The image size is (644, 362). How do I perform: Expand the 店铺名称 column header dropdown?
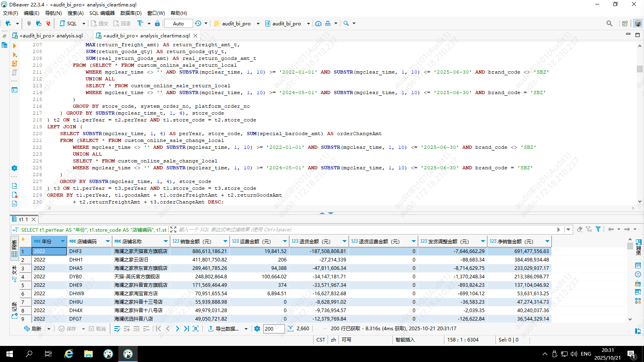tap(165, 241)
